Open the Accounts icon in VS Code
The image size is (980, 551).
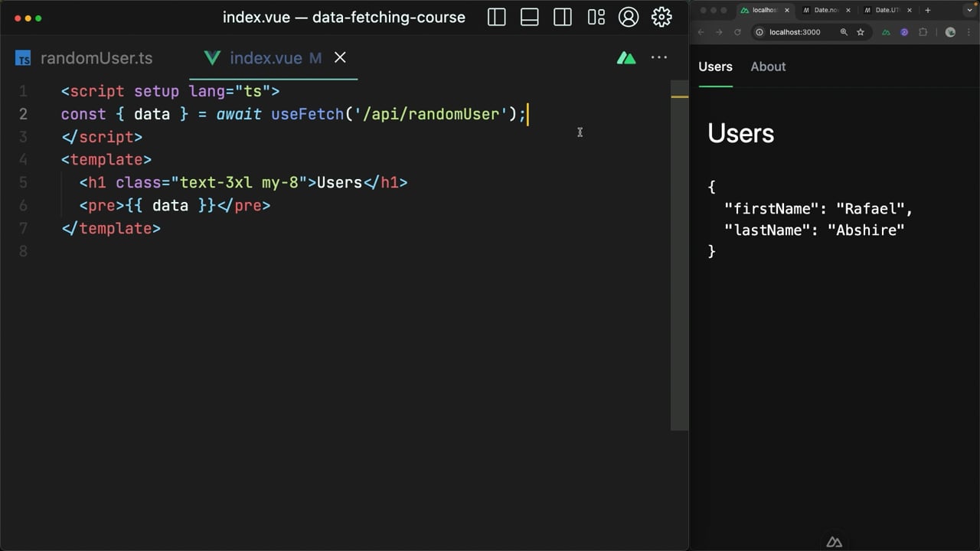coord(629,17)
